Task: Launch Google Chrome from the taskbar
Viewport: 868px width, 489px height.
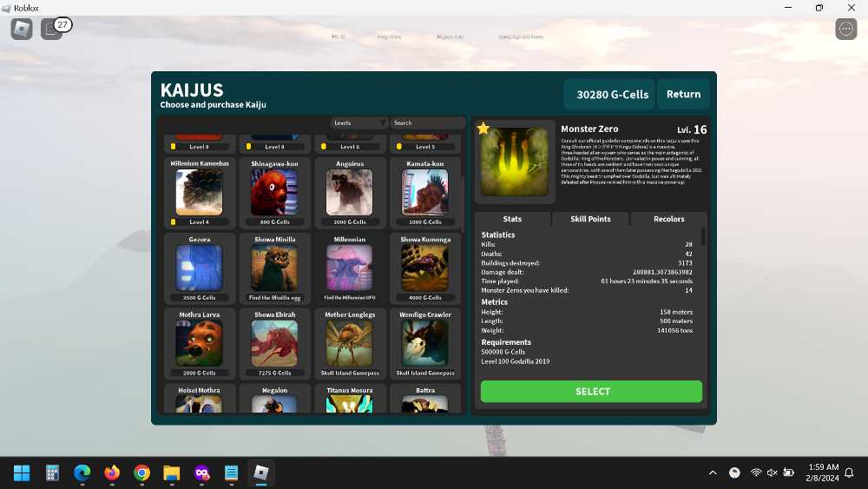Action: click(x=141, y=473)
